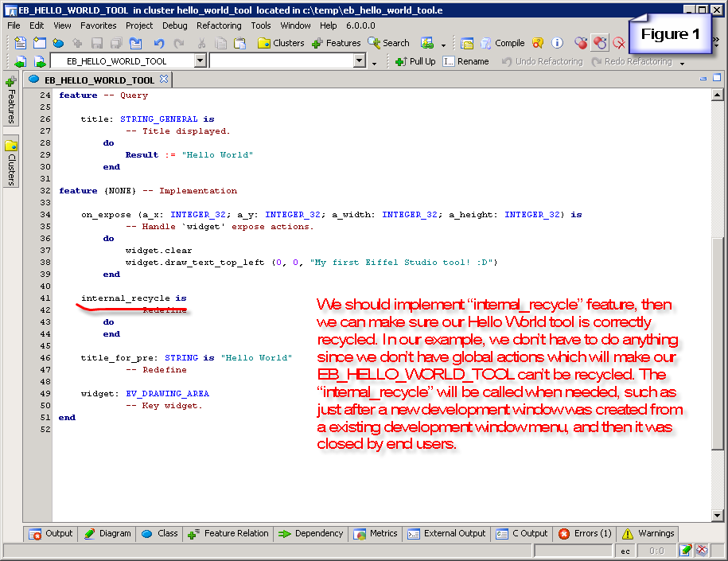728x561 pixels.
Task: Switch to the Metrics tab
Action: (x=376, y=534)
